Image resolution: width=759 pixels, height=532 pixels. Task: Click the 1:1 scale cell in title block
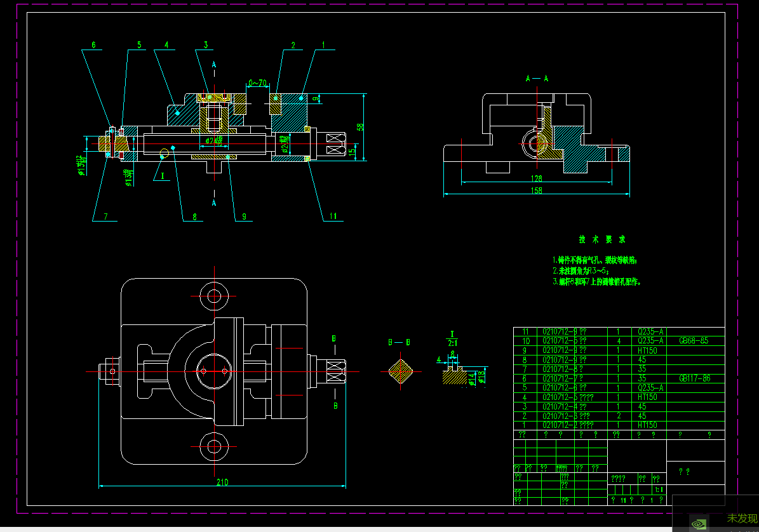click(659, 490)
